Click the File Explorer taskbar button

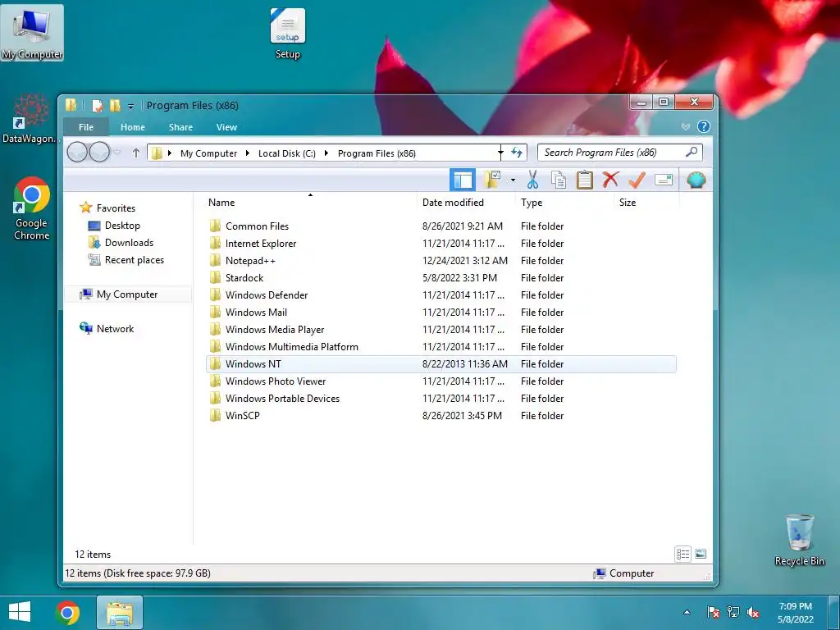[120, 613]
